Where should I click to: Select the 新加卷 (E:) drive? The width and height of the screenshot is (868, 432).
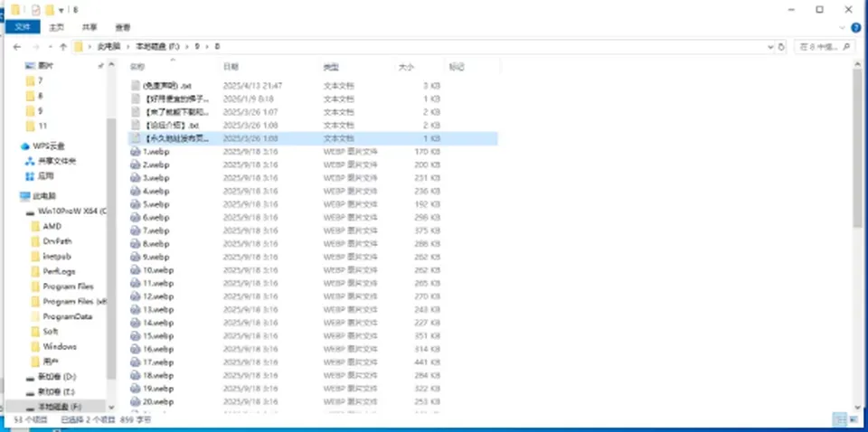[56, 391]
